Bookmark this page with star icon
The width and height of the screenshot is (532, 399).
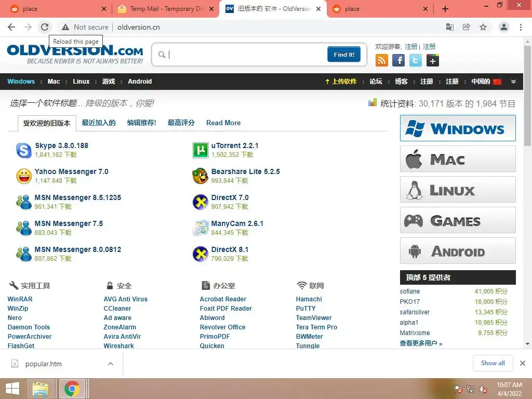pos(483,27)
